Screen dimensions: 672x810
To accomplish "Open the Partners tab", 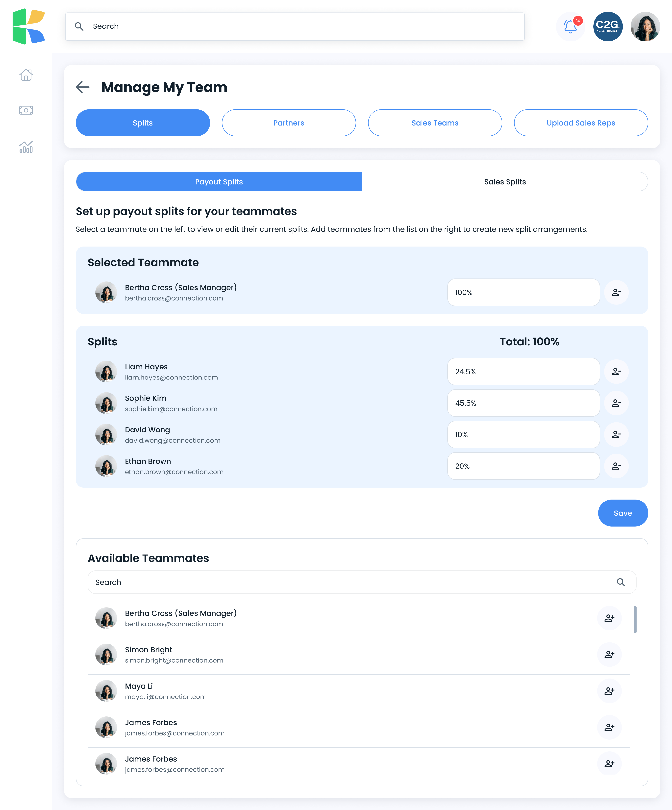I will tap(289, 123).
